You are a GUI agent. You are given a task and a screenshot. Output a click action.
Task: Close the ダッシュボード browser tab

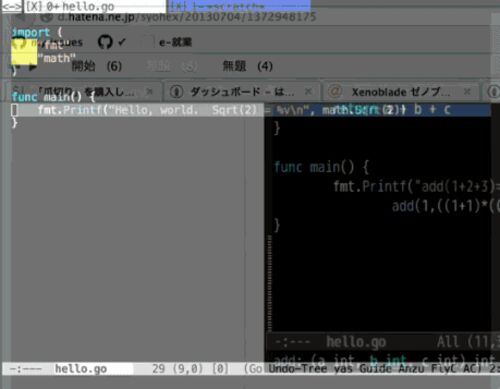(308, 91)
